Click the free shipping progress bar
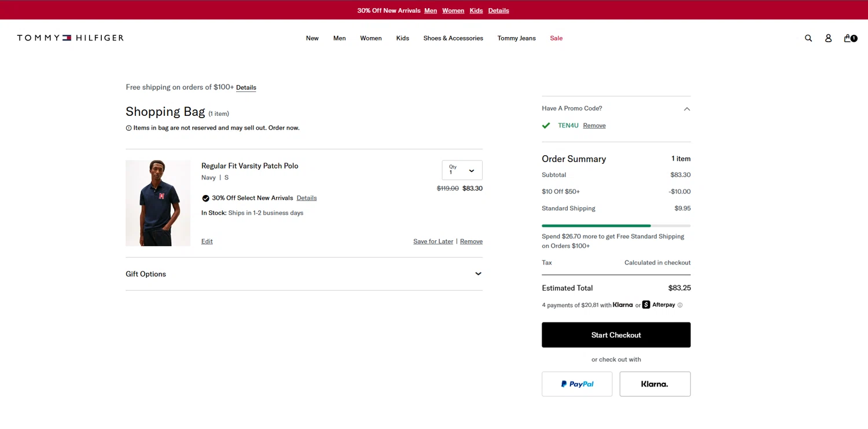 (616, 225)
